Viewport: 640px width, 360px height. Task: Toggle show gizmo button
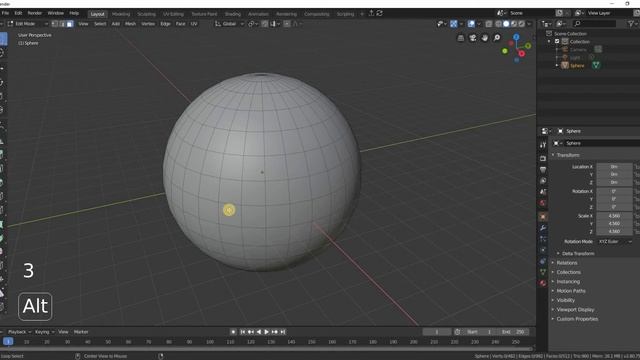[453, 24]
